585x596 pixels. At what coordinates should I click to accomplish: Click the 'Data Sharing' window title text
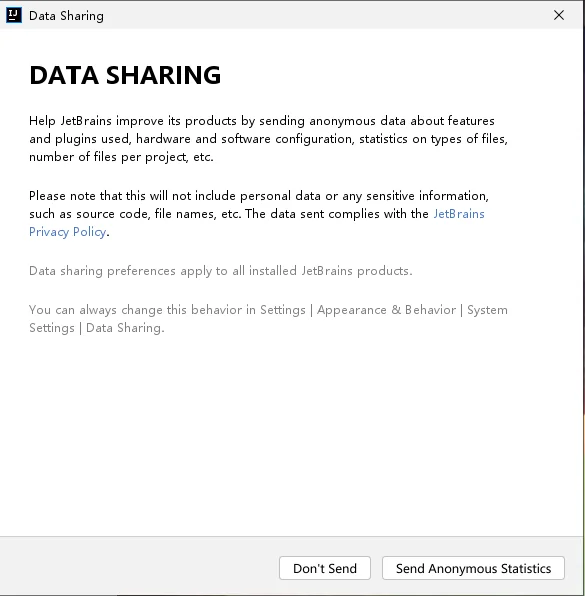click(66, 16)
